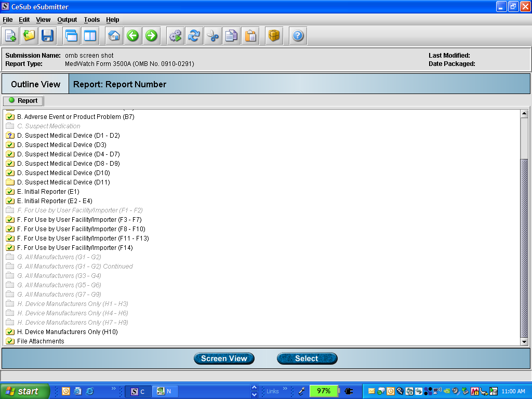Click the gears run icon
532x399 pixels.
[x=176, y=36]
